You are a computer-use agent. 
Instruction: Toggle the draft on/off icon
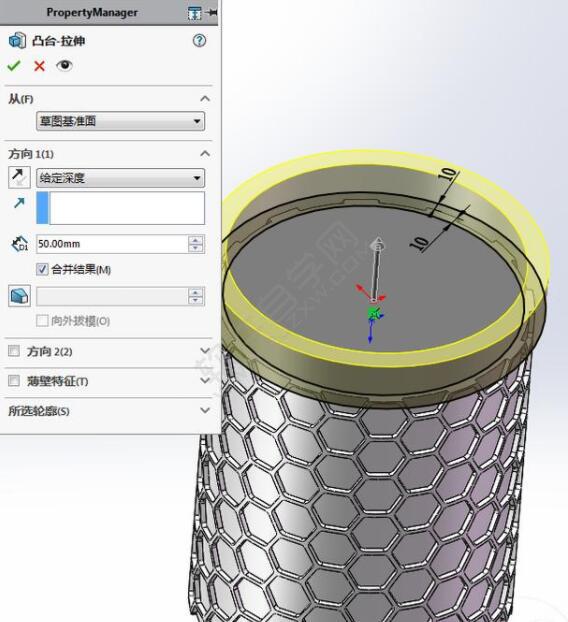coord(19,296)
